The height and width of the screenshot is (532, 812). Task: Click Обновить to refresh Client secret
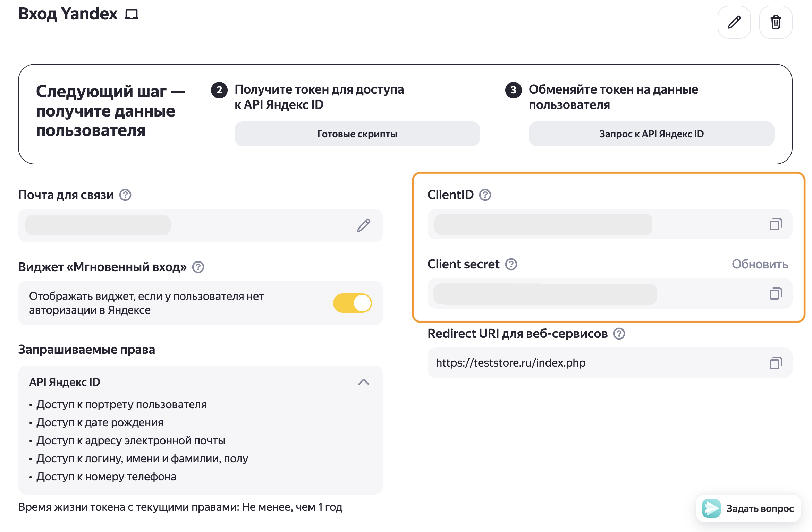(760, 264)
